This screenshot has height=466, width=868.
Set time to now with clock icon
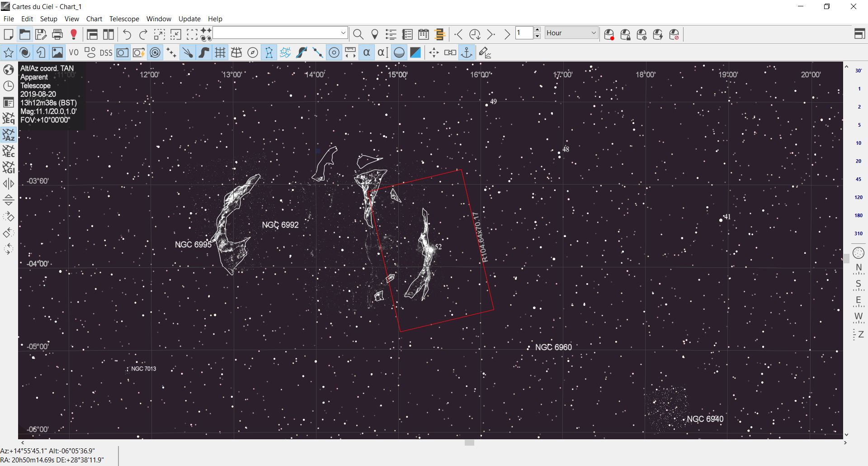pyautogui.click(x=475, y=34)
